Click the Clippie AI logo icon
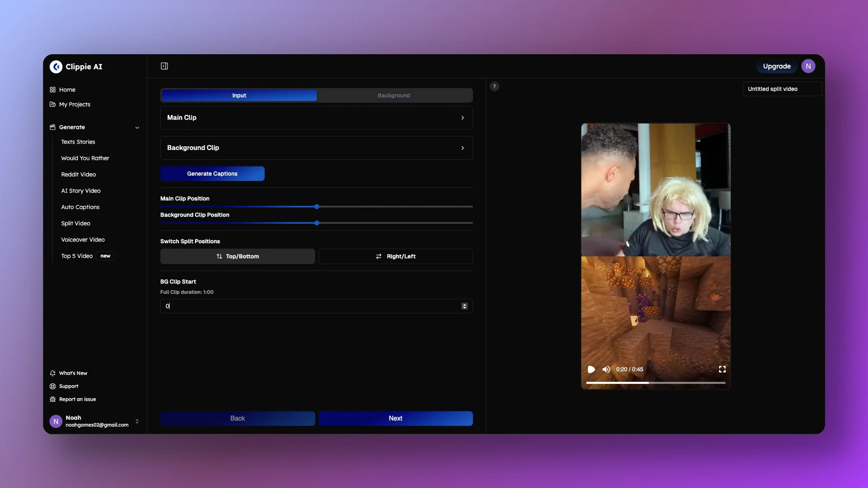 pyautogui.click(x=56, y=66)
